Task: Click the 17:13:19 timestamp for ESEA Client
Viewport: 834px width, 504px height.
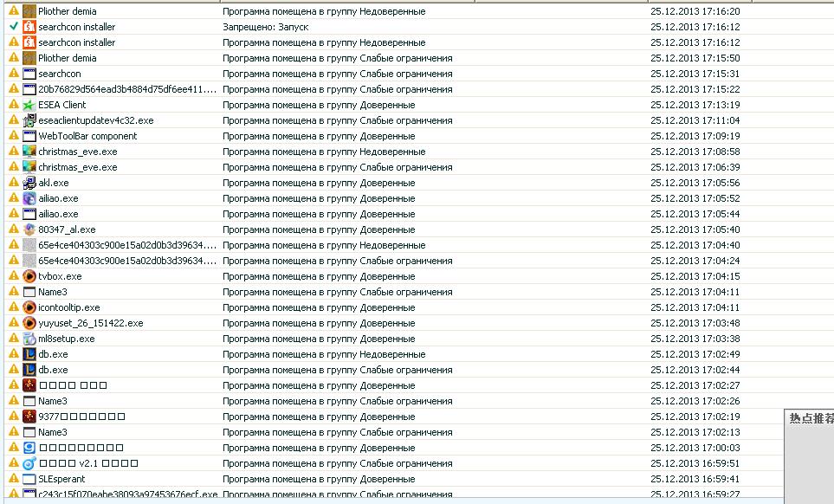Action: point(696,105)
